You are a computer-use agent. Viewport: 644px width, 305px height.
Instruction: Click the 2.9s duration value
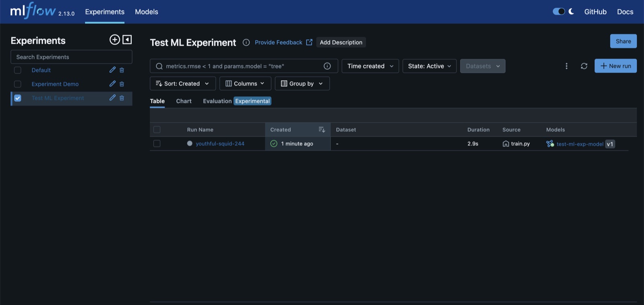coord(473,143)
